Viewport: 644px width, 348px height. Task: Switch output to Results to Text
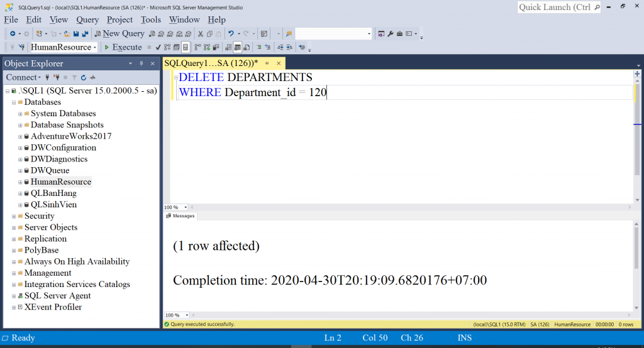pyautogui.click(x=228, y=47)
